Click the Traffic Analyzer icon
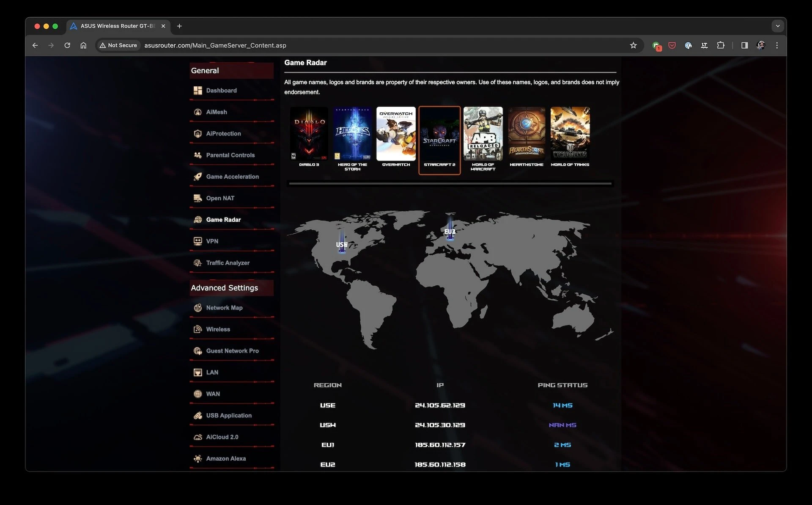This screenshot has width=812, height=505. tap(198, 263)
